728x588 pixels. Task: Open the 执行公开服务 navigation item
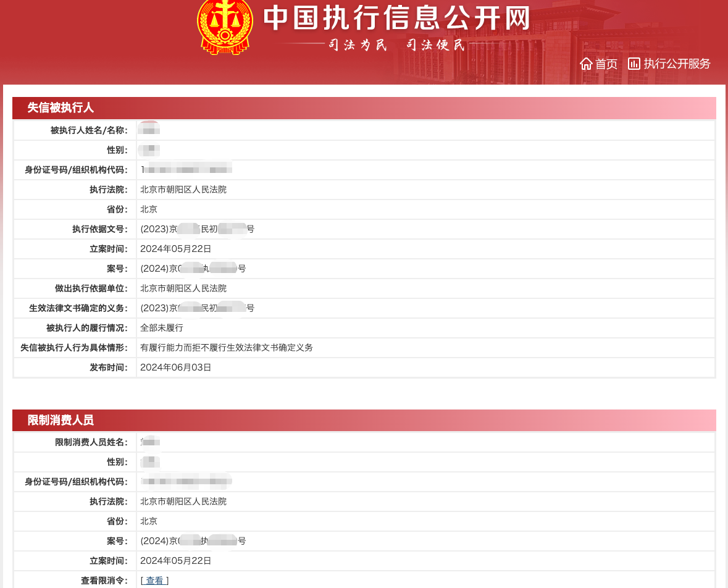(x=677, y=64)
